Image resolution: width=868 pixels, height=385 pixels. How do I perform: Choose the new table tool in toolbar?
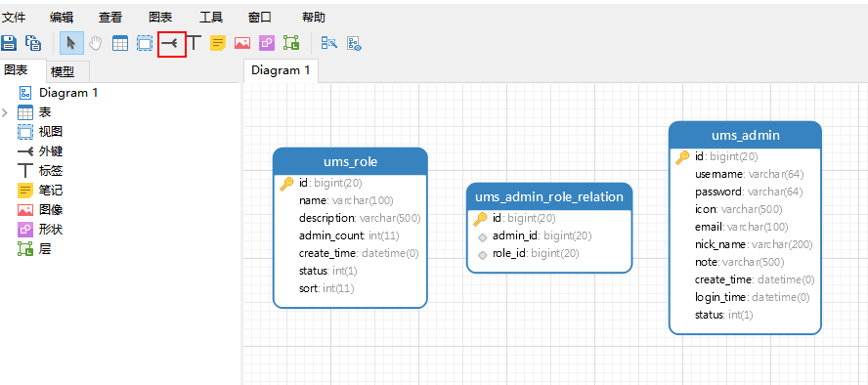(x=120, y=43)
